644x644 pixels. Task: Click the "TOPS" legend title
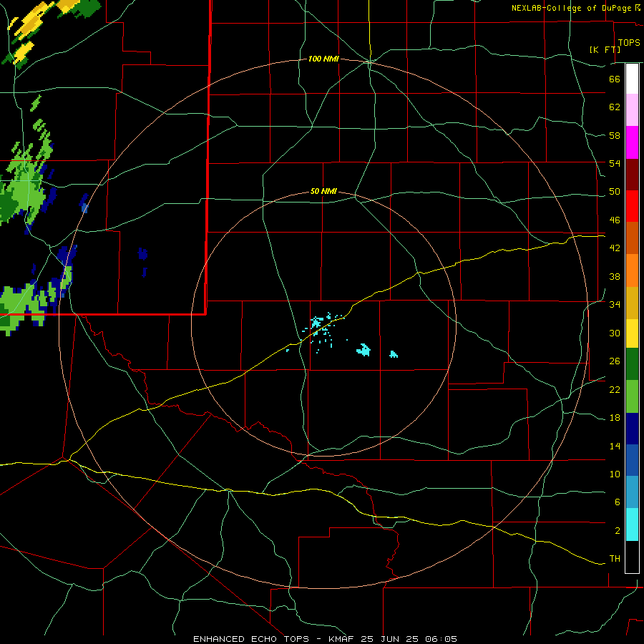coord(629,42)
